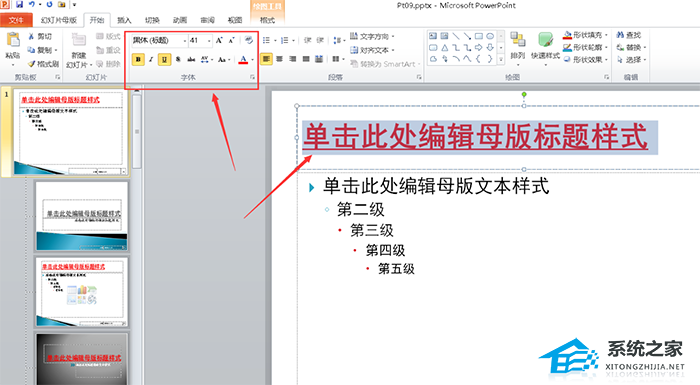
Task: Click the Decrease Font Size icon
Action: click(231, 41)
